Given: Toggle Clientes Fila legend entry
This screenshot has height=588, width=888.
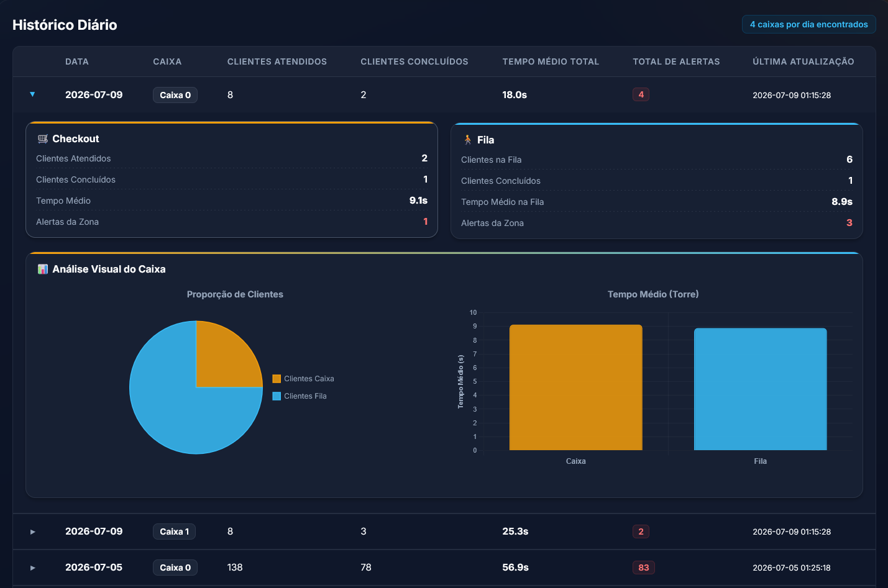Looking at the screenshot, I should pos(300,396).
